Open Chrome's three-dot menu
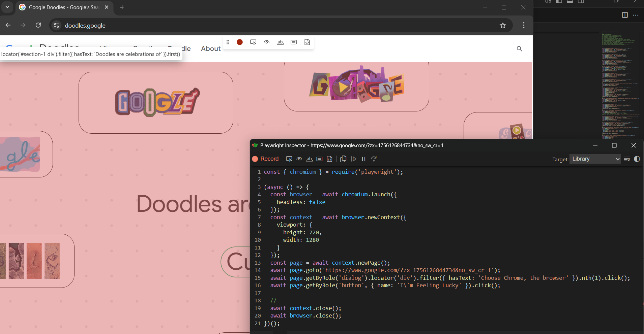Screen dimensions: 644x334 (524, 25)
